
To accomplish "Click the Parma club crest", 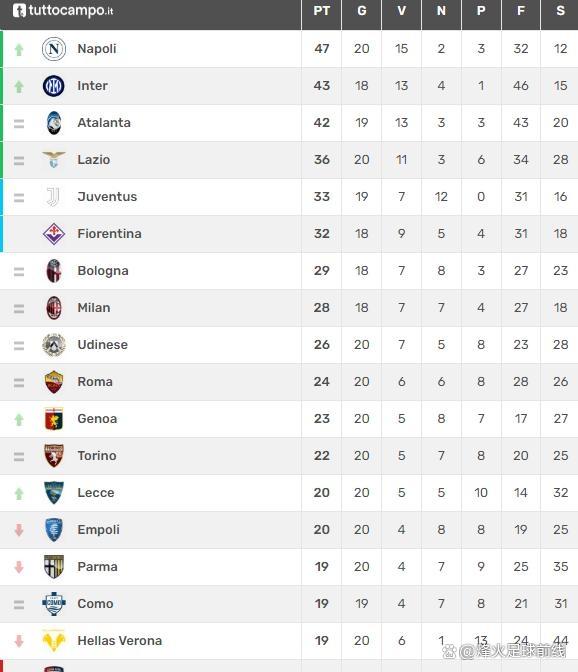I will coord(54,567).
